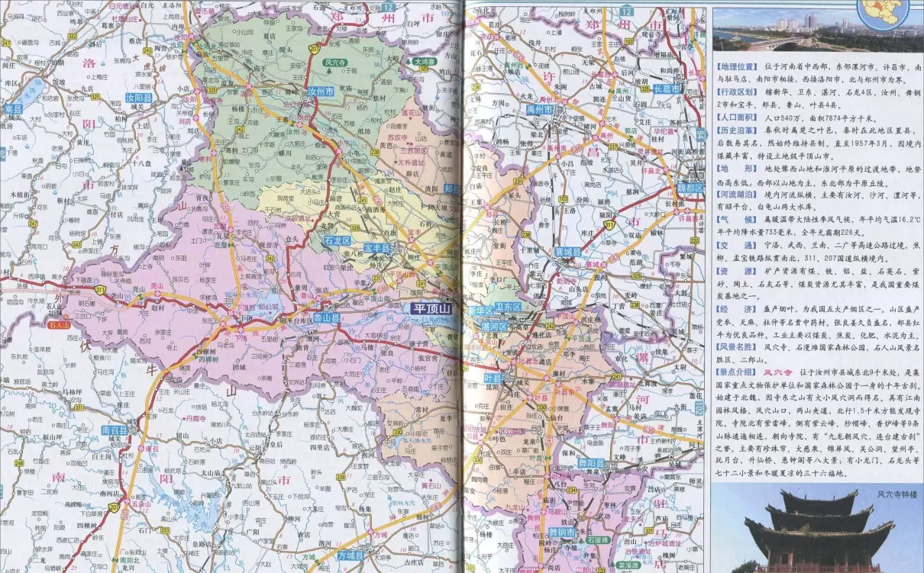Click the 南召县 county label
The width and height of the screenshot is (924, 573).
pyautogui.click(x=116, y=430)
